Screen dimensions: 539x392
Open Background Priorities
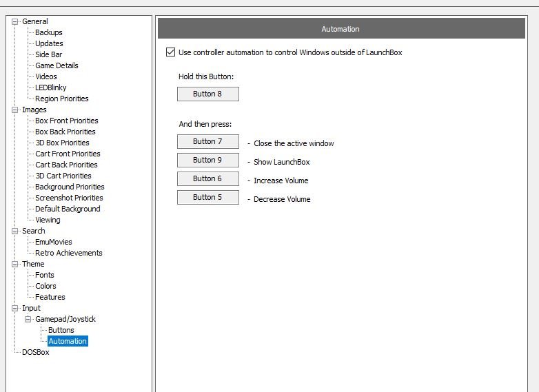[70, 187]
